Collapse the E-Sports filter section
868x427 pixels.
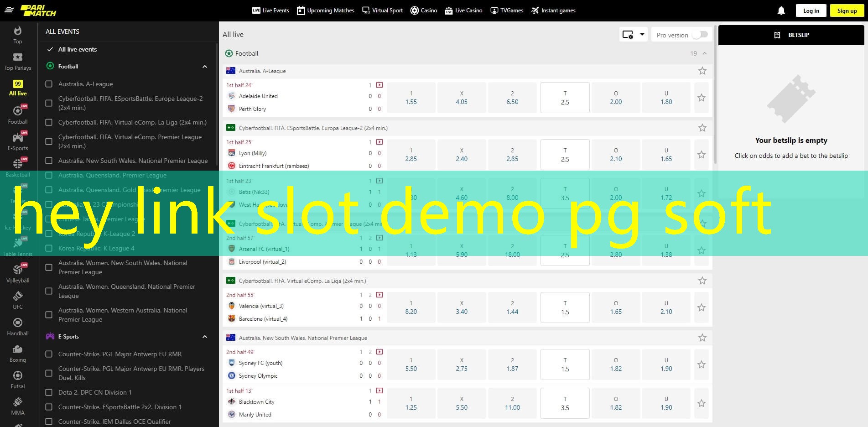[204, 336]
